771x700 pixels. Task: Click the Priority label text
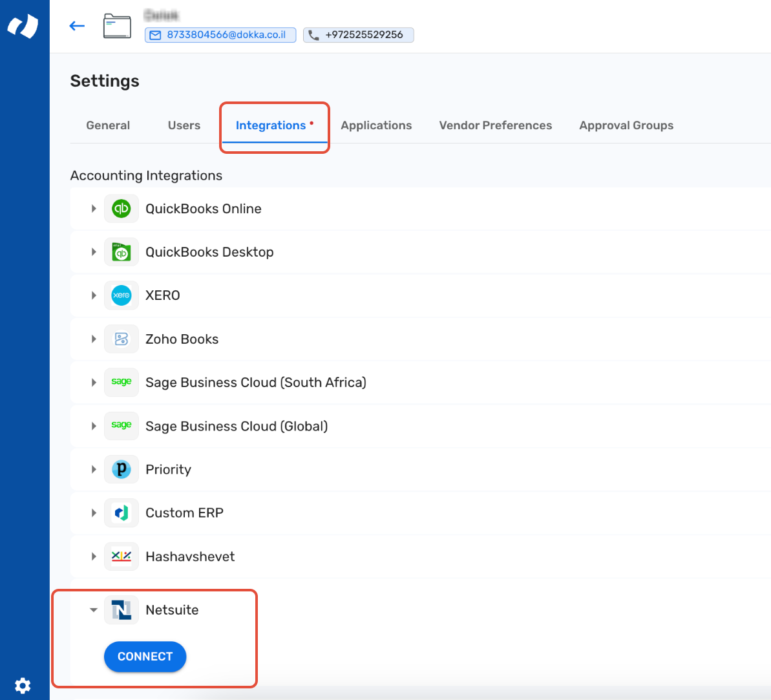point(168,469)
